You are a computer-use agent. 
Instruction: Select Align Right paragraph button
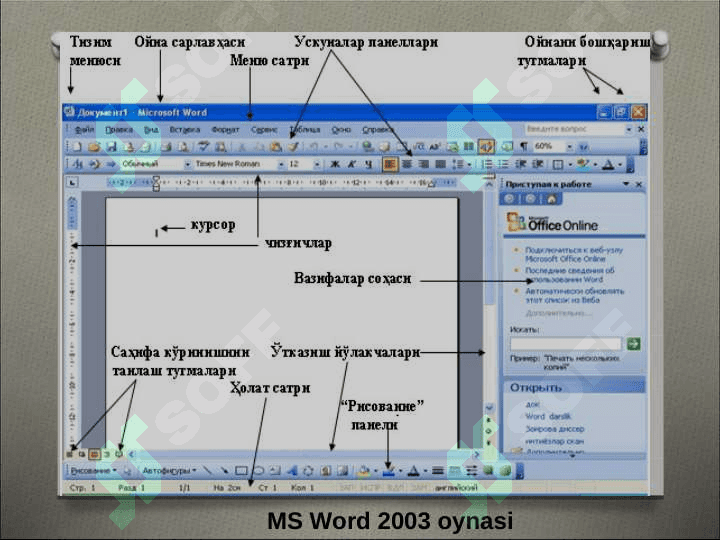(x=423, y=164)
